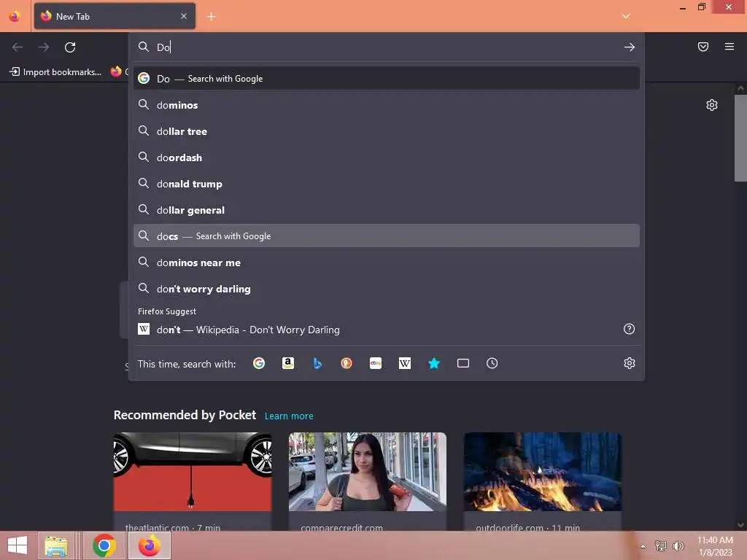Click the go arrow in address bar

(x=630, y=47)
